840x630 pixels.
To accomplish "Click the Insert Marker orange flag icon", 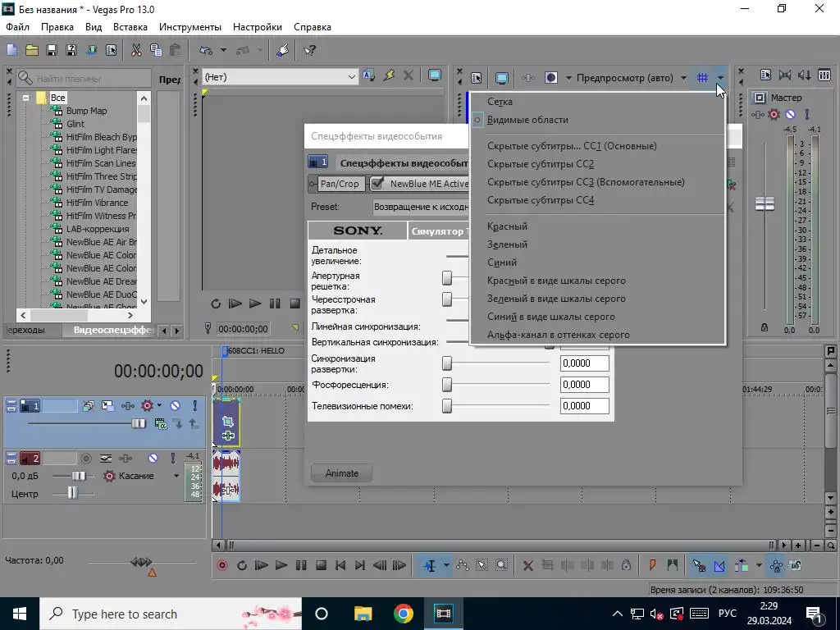I will click(x=652, y=565).
